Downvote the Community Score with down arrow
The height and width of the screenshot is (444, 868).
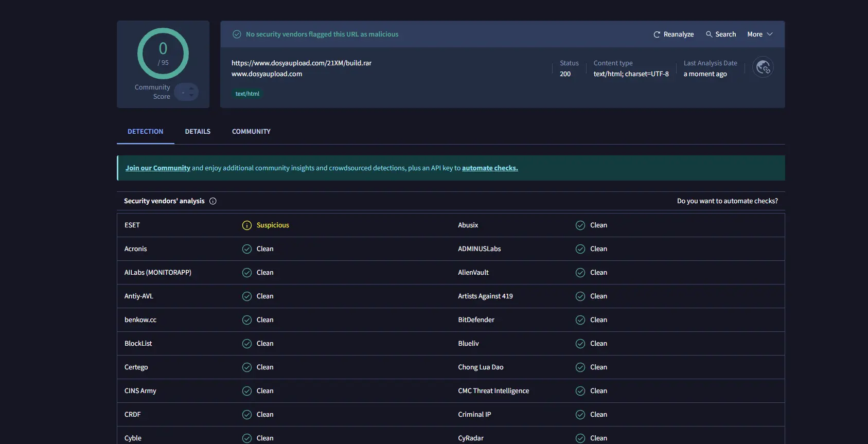(191, 96)
